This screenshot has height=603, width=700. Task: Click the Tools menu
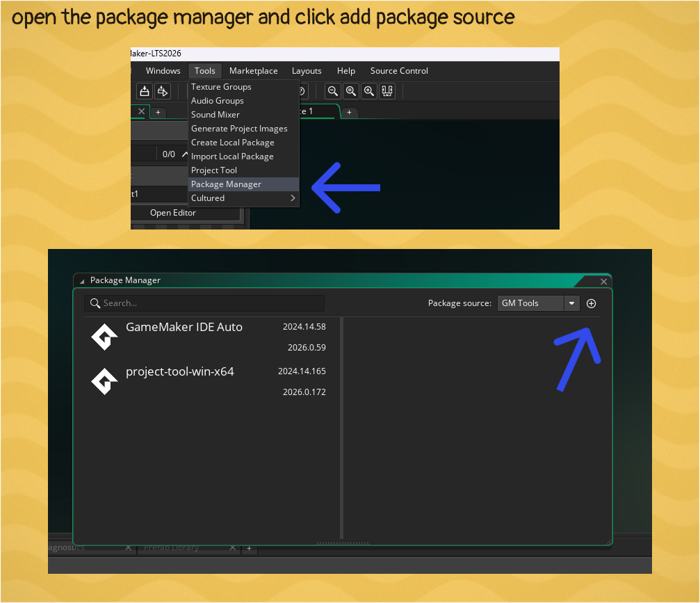tap(205, 70)
